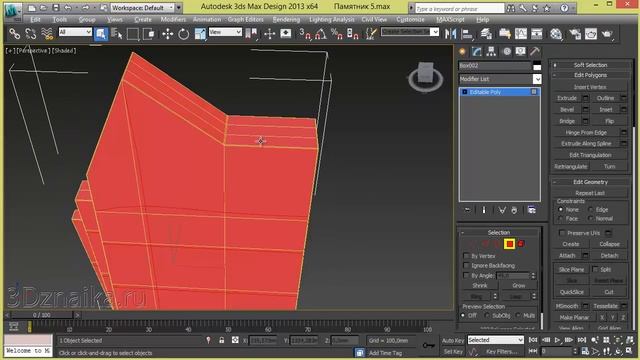Open the key mode Selected dropdown
Viewport: 640px width, 360px height.
(496, 340)
